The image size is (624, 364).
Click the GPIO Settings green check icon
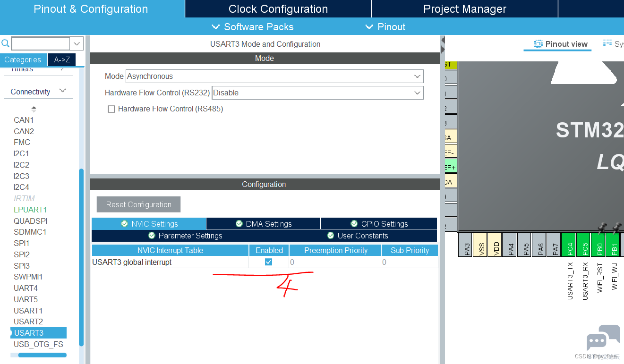354,224
